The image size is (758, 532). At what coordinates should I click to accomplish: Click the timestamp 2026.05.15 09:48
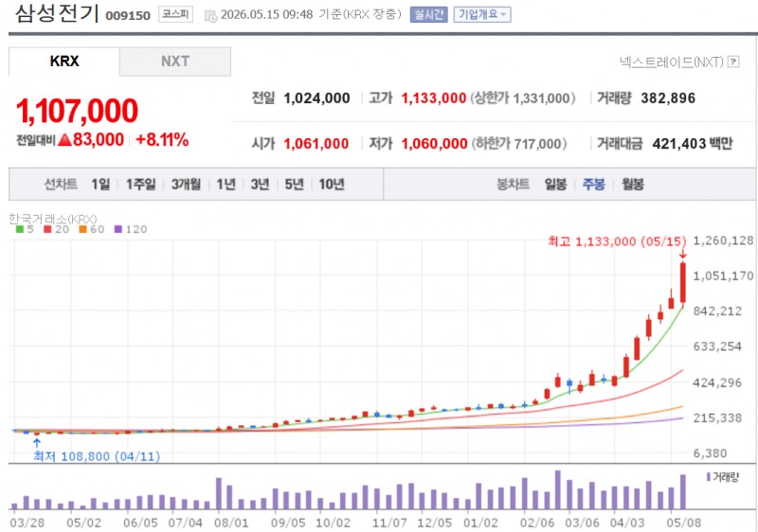coord(267,14)
